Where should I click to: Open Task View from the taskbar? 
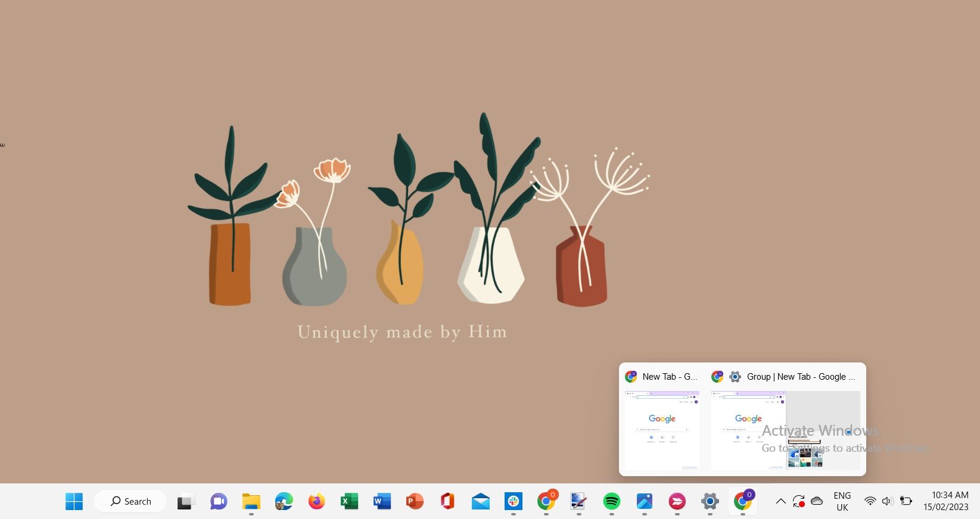[186, 502]
